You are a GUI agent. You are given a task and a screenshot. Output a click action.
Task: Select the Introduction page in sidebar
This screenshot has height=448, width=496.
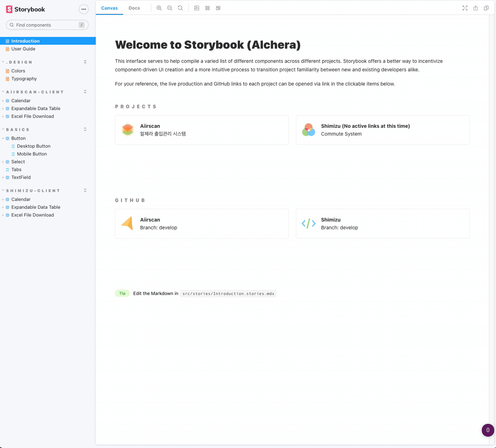[x=48, y=41]
